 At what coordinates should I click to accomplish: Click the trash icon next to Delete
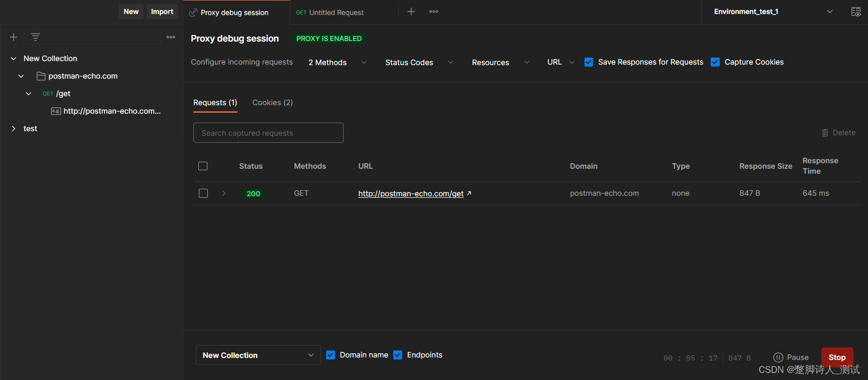tap(825, 133)
